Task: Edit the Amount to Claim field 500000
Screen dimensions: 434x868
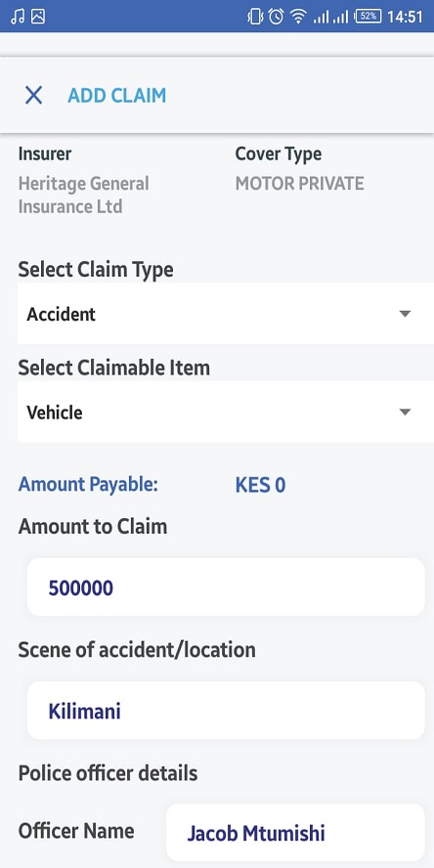Action: (x=226, y=586)
